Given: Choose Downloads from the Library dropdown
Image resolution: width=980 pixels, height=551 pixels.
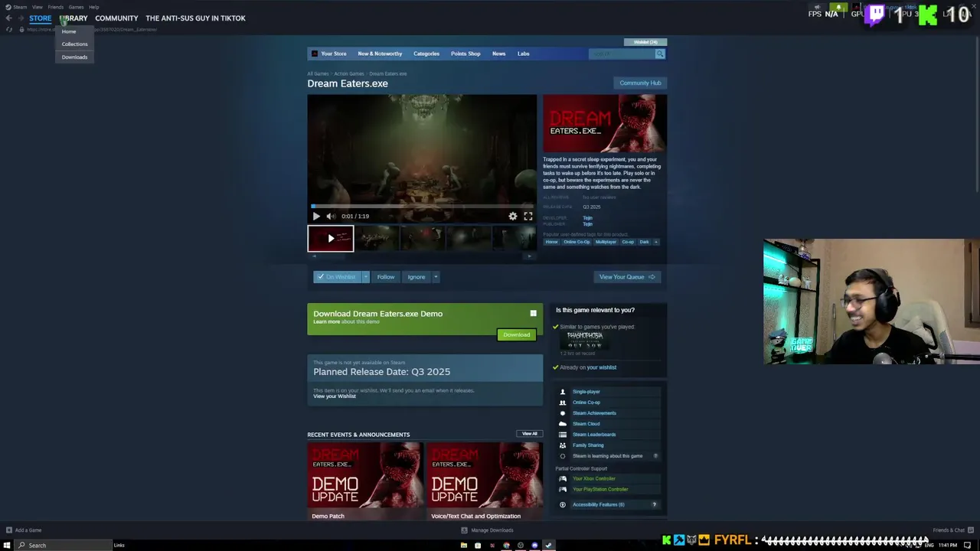Looking at the screenshot, I should tap(74, 57).
